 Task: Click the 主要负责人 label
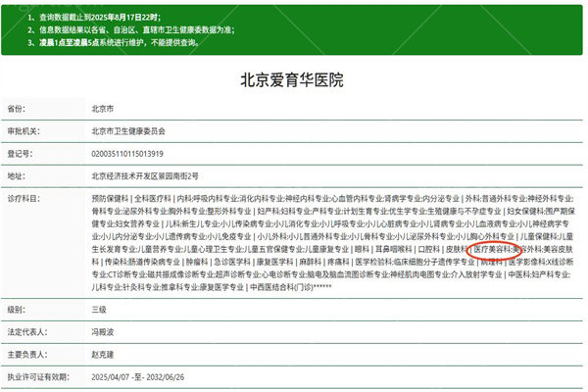(27, 355)
